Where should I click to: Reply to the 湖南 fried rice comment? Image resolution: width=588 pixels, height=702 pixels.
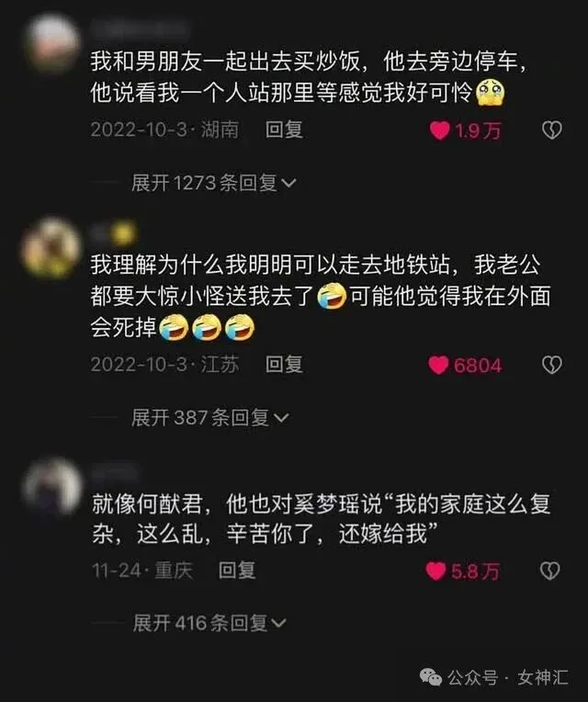click(284, 130)
